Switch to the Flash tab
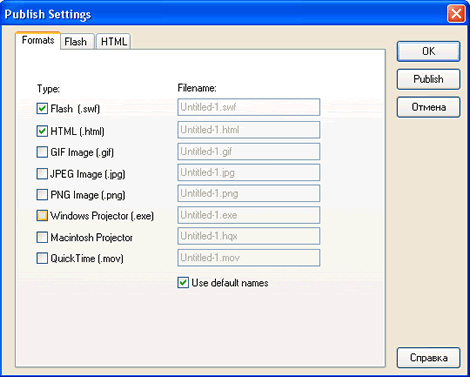The image size is (470, 377). [77, 42]
